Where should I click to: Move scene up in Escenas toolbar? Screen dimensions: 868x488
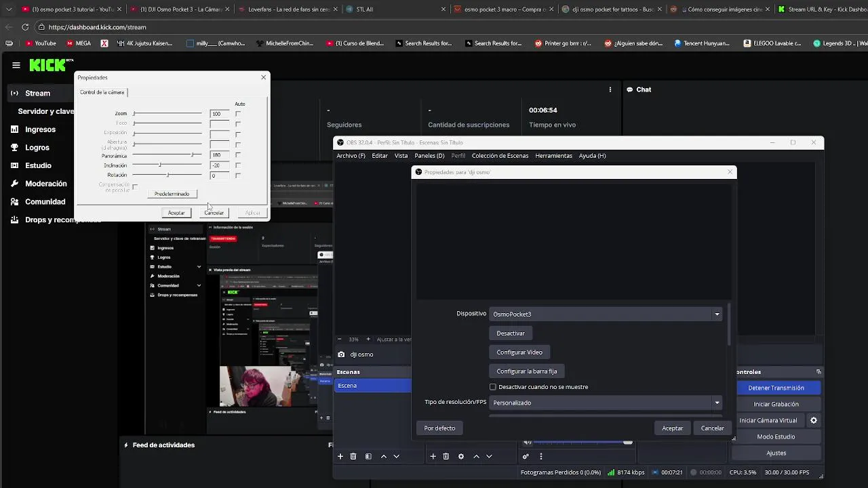(384, 456)
